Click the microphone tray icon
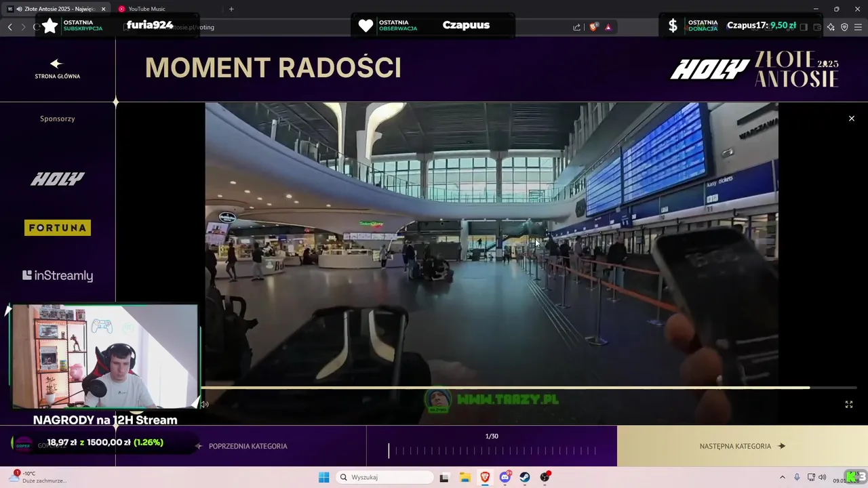The height and width of the screenshot is (488, 868). tap(797, 477)
